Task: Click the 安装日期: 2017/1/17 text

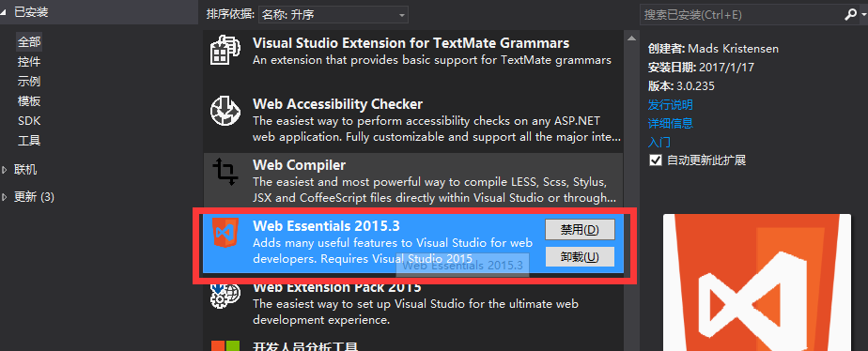Action: coord(701,68)
